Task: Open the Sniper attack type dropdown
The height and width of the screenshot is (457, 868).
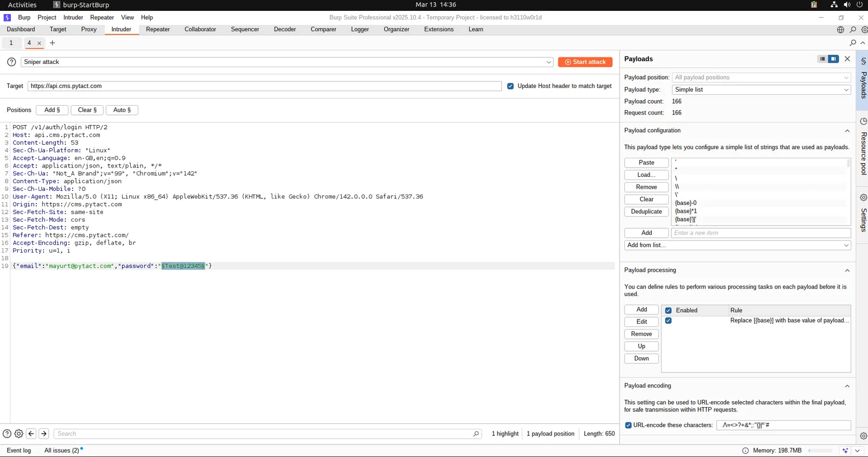Action: [x=287, y=62]
